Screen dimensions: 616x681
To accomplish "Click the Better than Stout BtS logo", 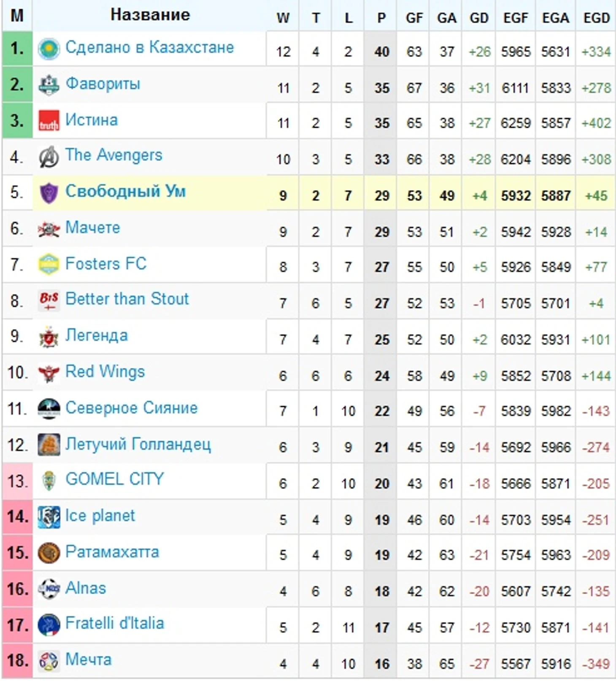I will point(49,301).
